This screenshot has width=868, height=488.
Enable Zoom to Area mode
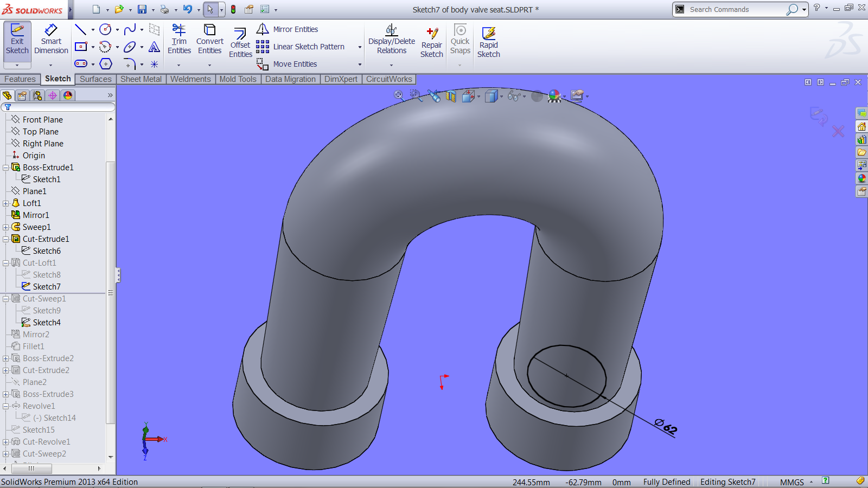[x=414, y=96]
